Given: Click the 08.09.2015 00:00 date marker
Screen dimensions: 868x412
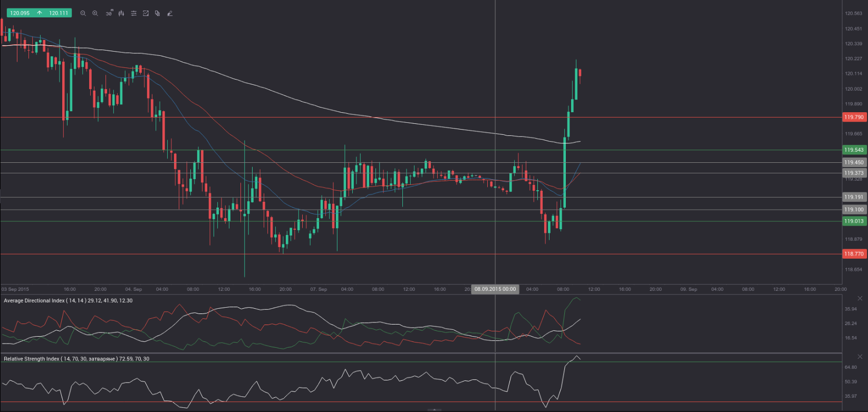Looking at the screenshot, I should click(495, 289).
